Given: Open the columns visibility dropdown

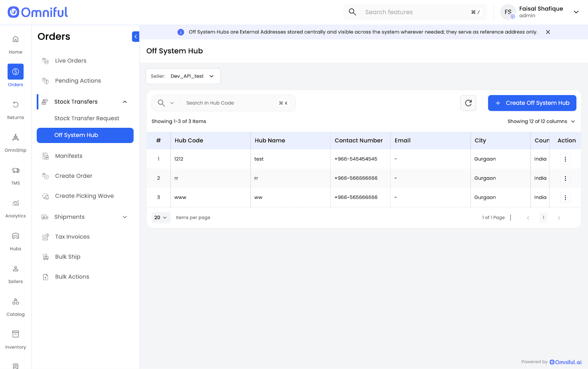Looking at the screenshot, I should (x=541, y=121).
